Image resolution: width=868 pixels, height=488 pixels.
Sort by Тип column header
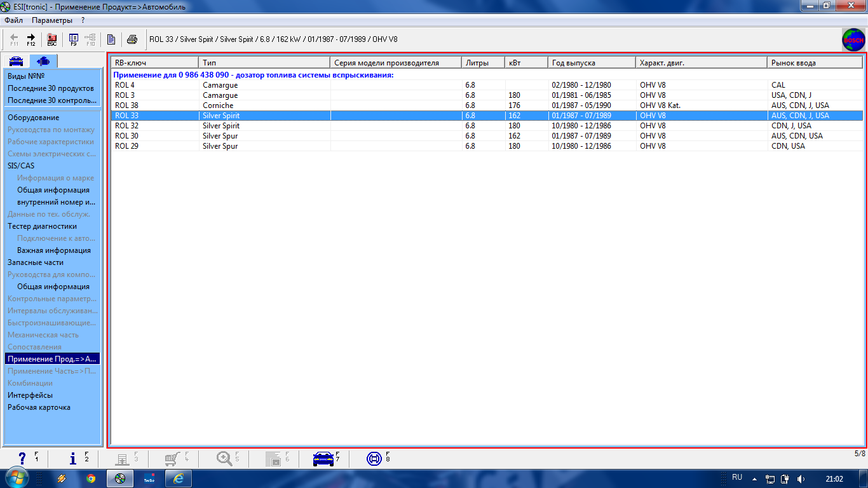pos(264,63)
